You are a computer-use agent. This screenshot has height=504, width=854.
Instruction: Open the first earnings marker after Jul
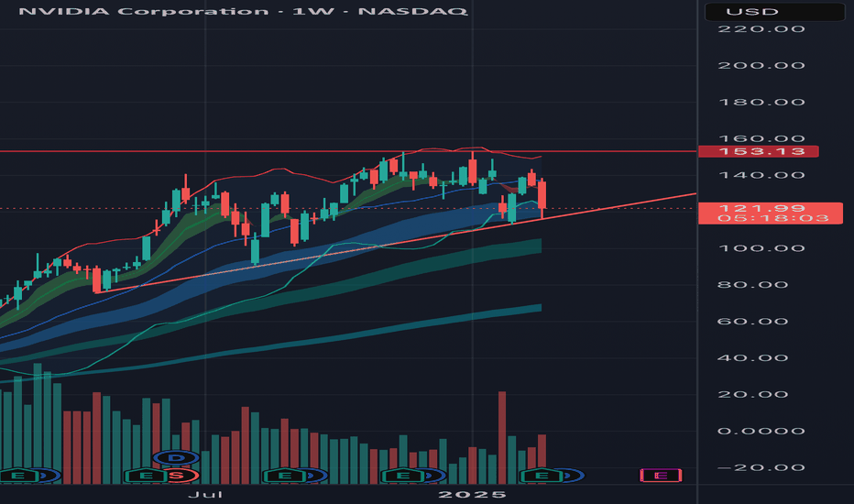(x=284, y=476)
